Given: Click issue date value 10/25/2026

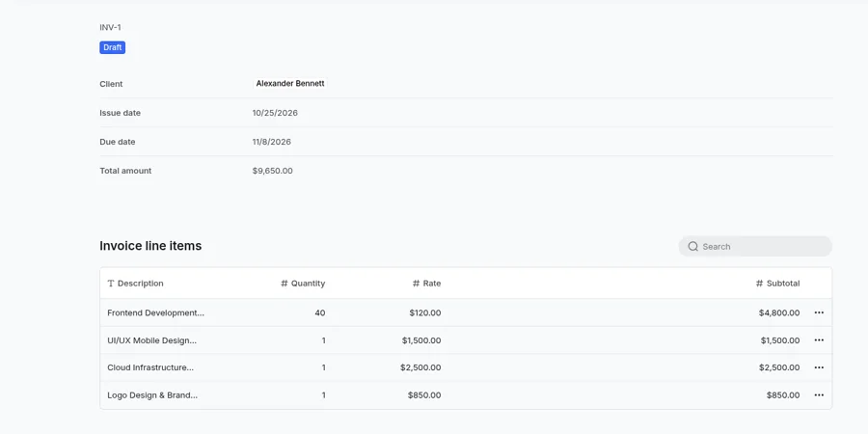Looking at the screenshot, I should click(x=275, y=113).
